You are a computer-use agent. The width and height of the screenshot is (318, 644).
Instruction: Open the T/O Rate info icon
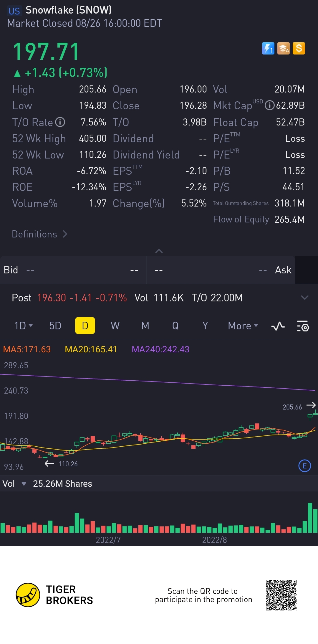60,122
